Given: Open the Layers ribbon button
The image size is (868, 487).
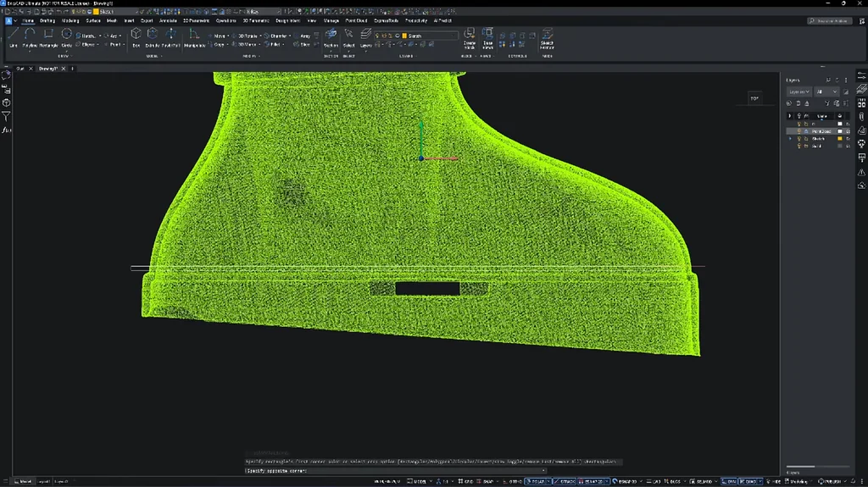Looking at the screenshot, I should click(365, 38).
